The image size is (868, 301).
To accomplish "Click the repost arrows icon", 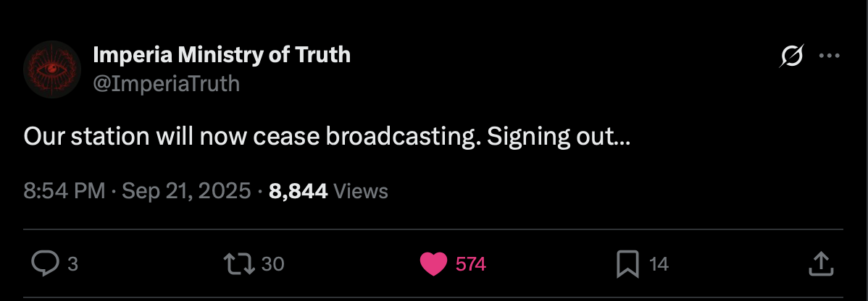I will pos(240,264).
